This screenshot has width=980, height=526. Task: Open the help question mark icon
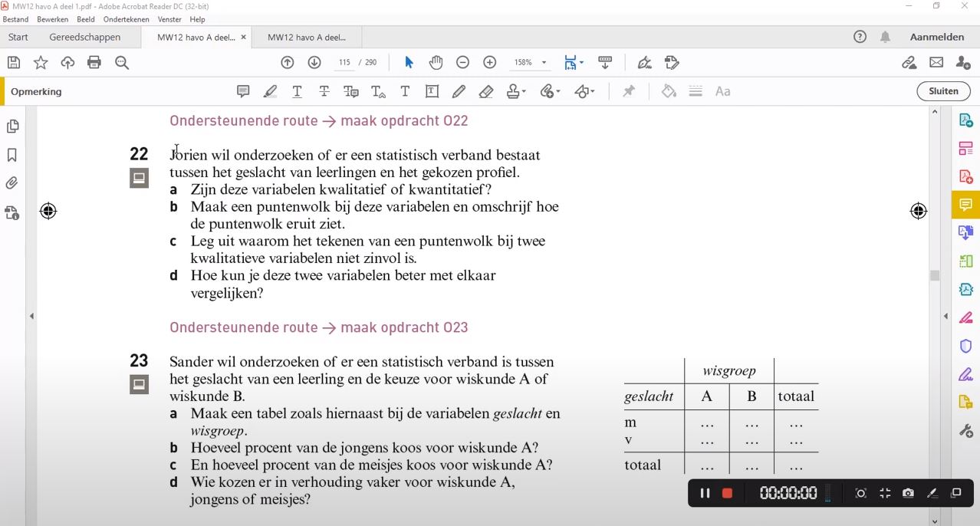click(x=860, y=37)
